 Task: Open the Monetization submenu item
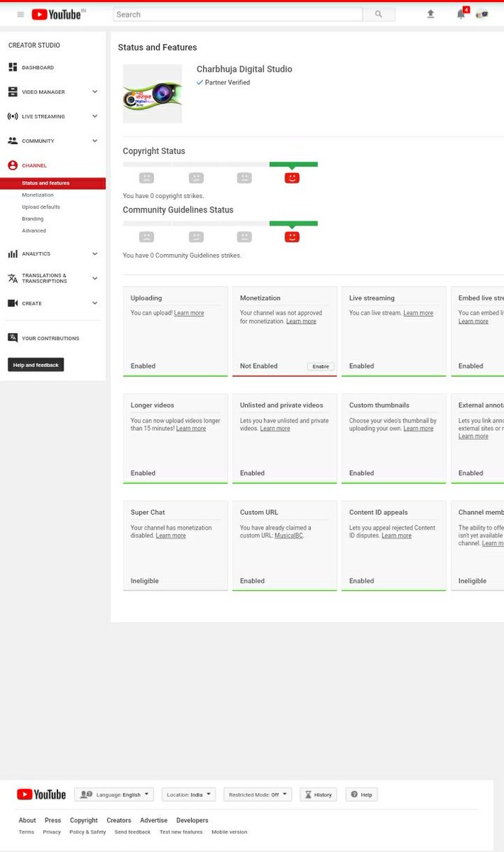click(38, 195)
